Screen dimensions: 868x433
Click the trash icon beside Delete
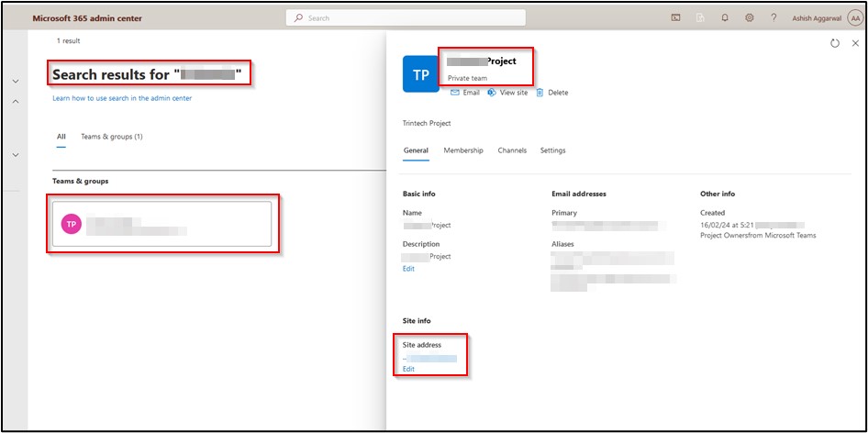pyautogui.click(x=540, y=93)
